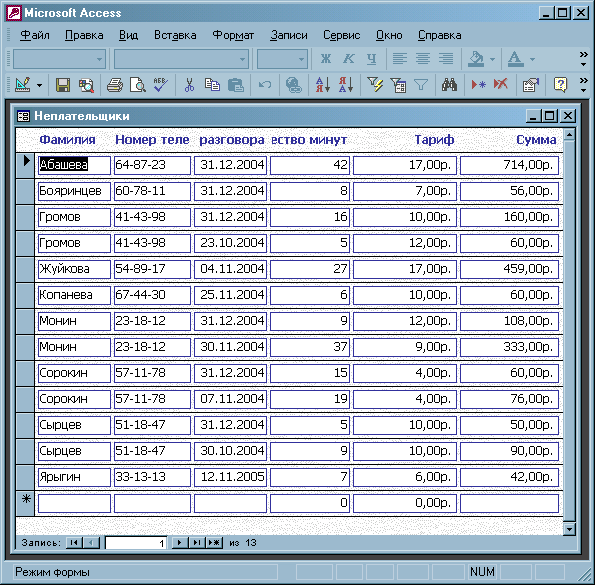This screenshot has height=585, width=595.
Task: Toggle Bold (Ж) formatting
Action: coord(326,59)
